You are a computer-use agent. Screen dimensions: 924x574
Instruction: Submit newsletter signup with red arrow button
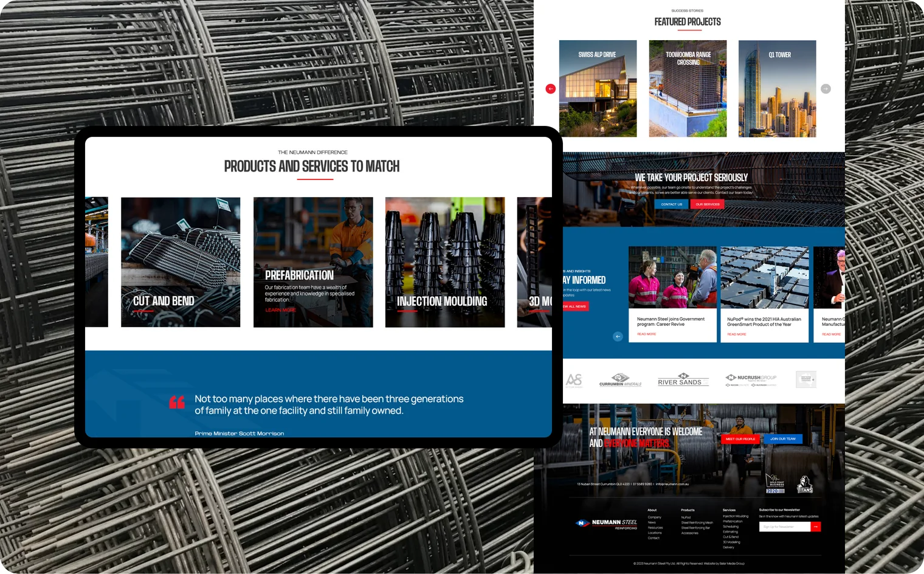click(816, 527)
